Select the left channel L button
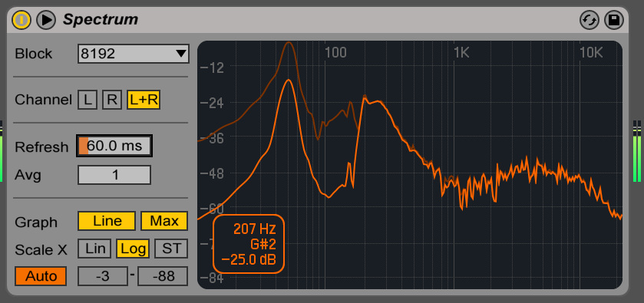This screenshot has height=303, width=644. tap(88, 100)
